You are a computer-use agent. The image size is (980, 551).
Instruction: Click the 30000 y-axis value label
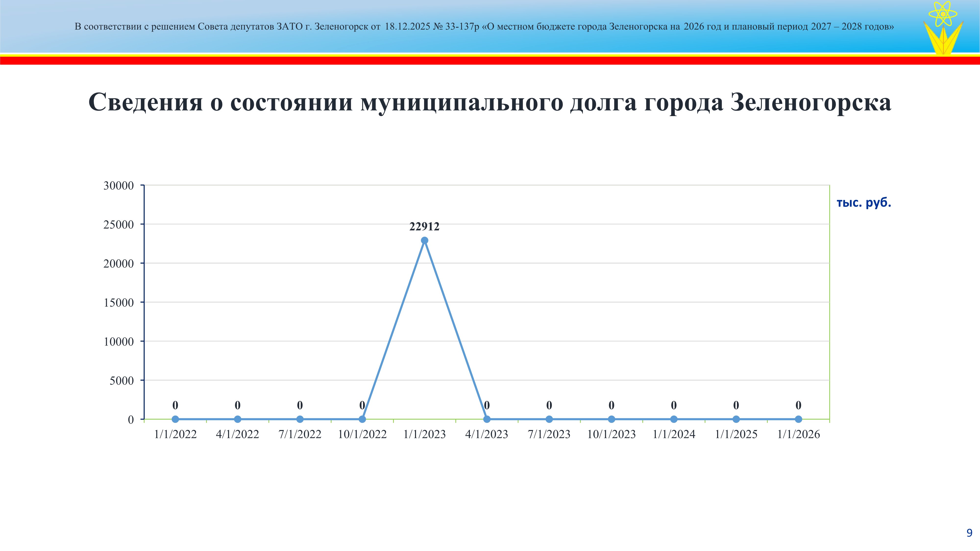[119, 186]
